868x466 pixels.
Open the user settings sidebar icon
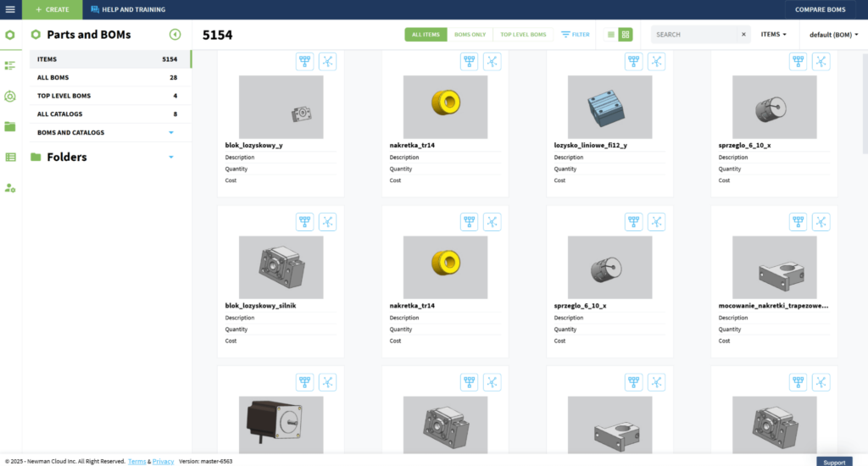pos(10,188)
